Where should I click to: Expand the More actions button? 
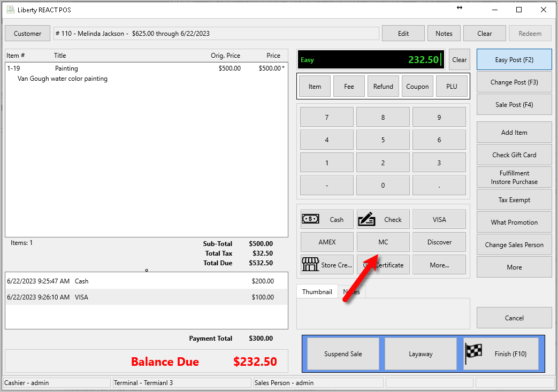coord(514,267)
